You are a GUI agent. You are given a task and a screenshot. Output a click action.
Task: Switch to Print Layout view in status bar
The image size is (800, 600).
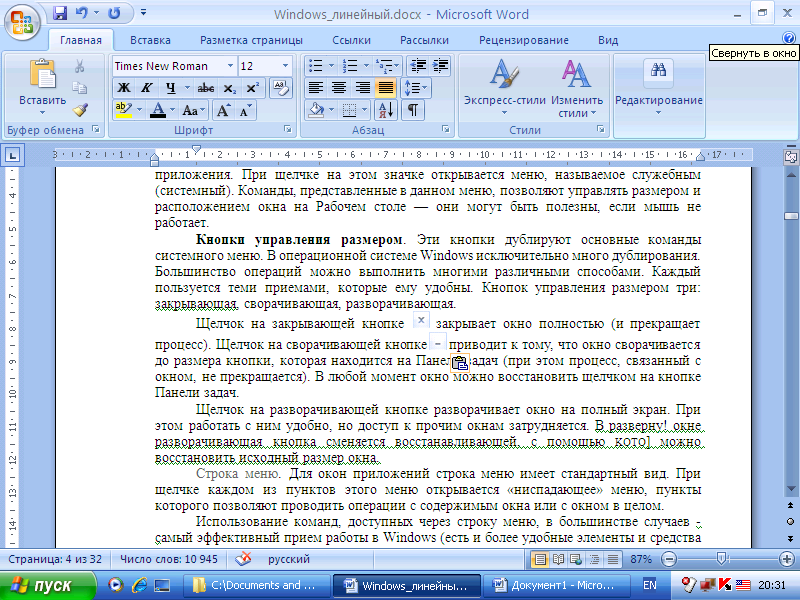tap(539, 559)
